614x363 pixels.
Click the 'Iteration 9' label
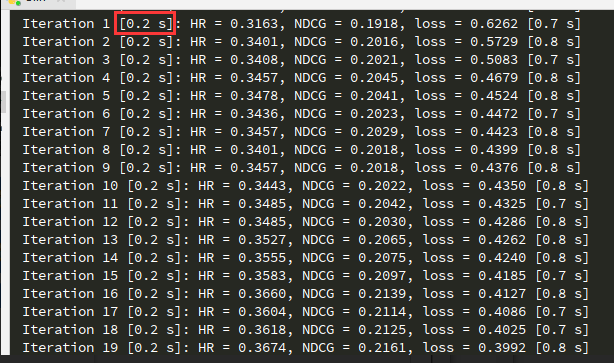66,168
